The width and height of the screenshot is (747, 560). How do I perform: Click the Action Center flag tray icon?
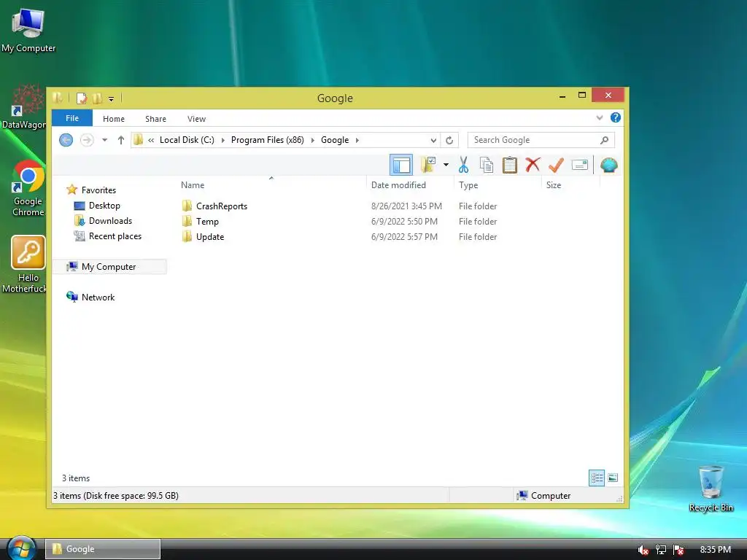pyautogui.click(x=679, y=550)
